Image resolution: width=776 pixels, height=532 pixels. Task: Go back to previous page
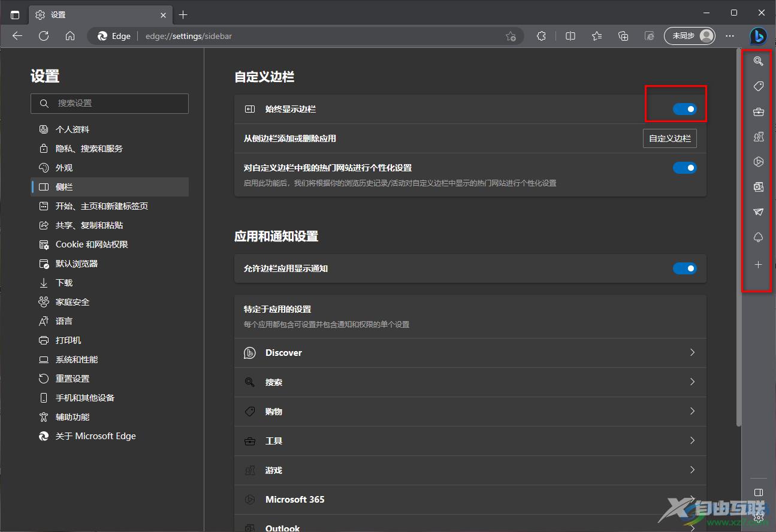[17, 36]
